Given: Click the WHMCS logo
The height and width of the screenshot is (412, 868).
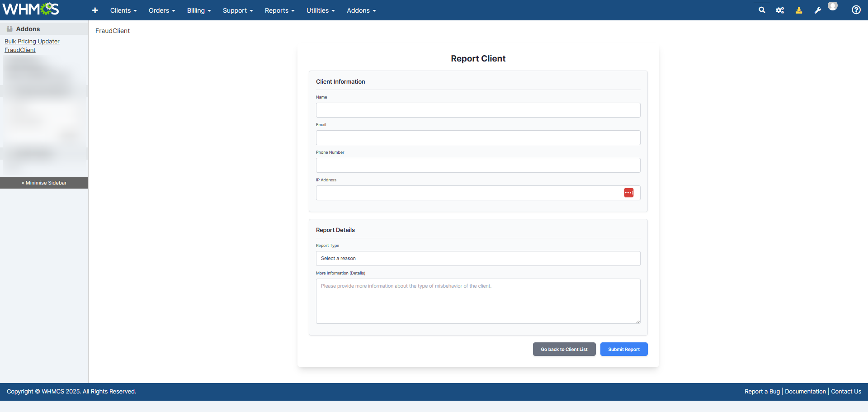Looking at the screenshot, I should coord(31,9).
